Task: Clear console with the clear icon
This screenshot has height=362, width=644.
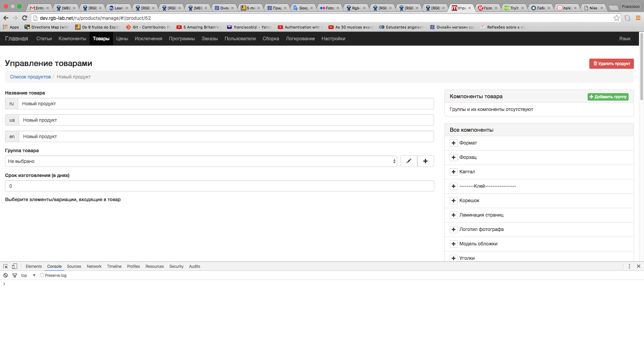Action: point(6,276)
